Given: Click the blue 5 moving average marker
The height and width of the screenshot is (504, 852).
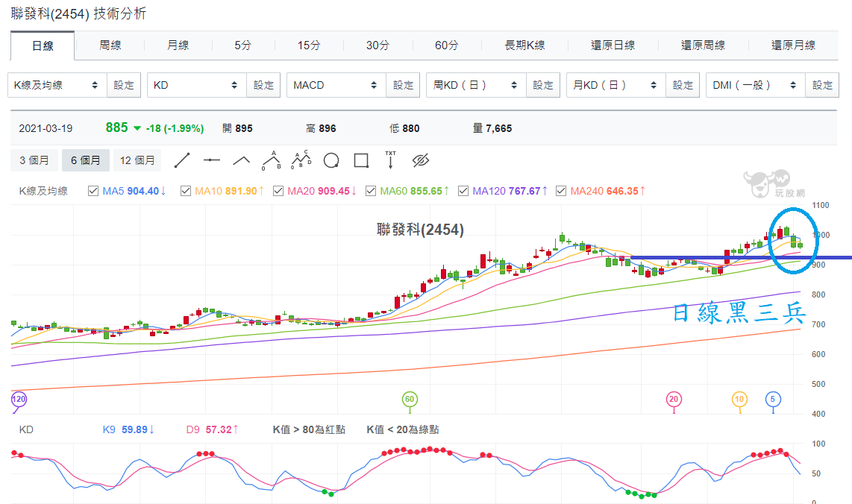Looking at the screenshot, I should (773, 399).
